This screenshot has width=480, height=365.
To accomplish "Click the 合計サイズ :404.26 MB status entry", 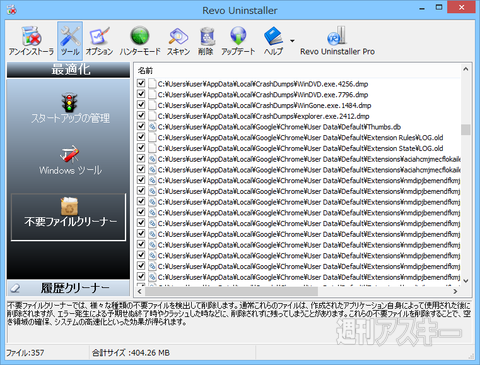I will [x=131, y=353].
